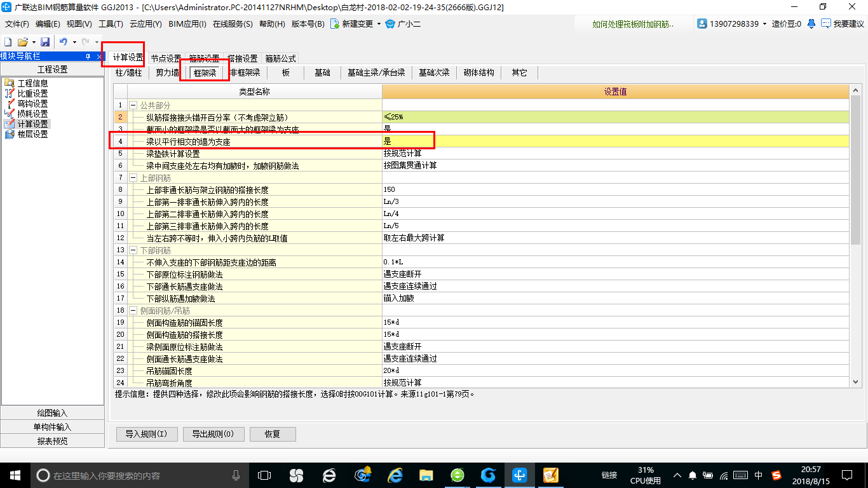Collapse the 上部钢筋 group
This screenshot has width=868, height=488.
[x=133, y=178]
